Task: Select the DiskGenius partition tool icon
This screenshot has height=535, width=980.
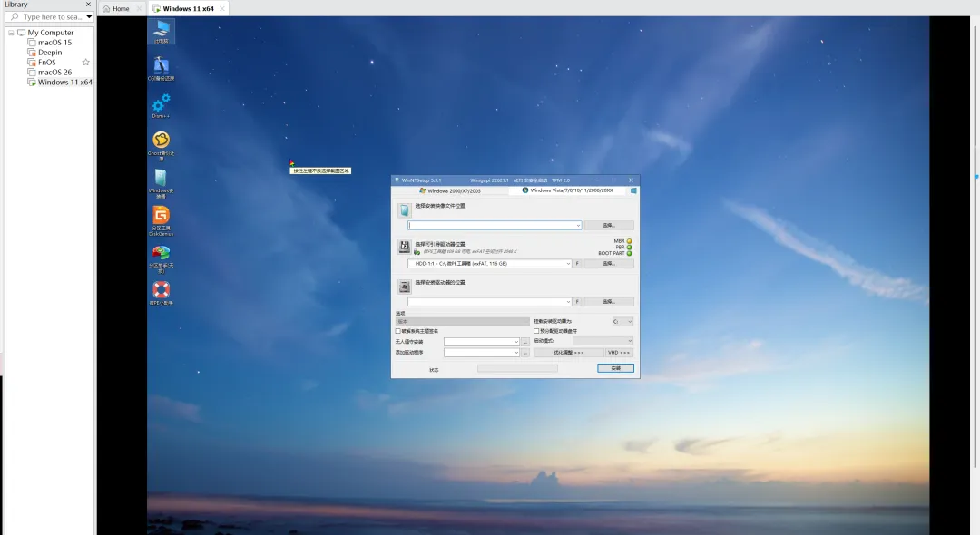Action: click(162, 220)
